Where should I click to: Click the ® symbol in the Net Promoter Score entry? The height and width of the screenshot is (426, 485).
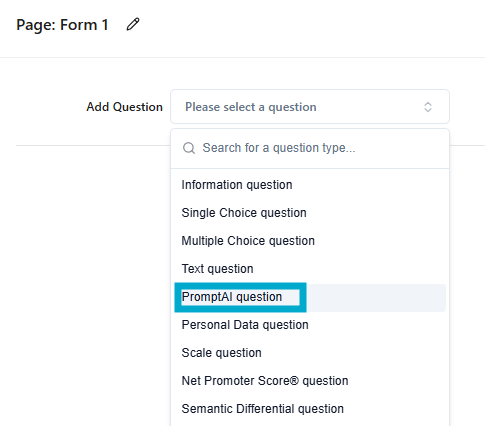[295, 380]
